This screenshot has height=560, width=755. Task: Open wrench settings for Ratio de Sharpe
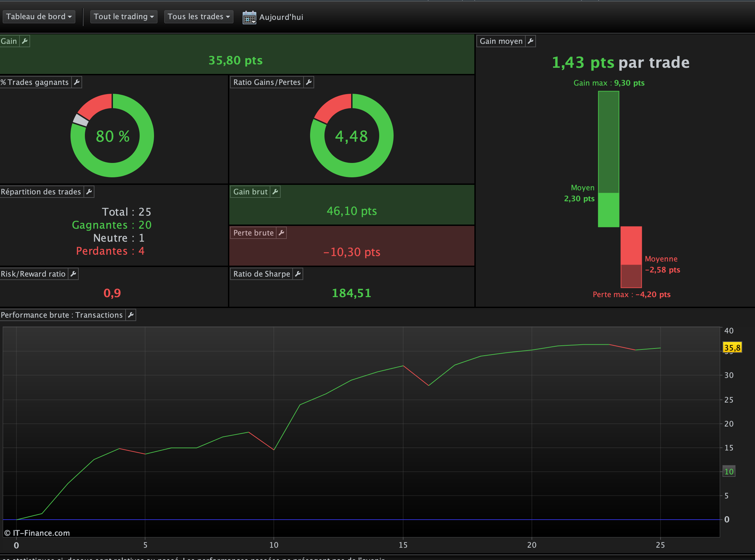pos(298,274)
